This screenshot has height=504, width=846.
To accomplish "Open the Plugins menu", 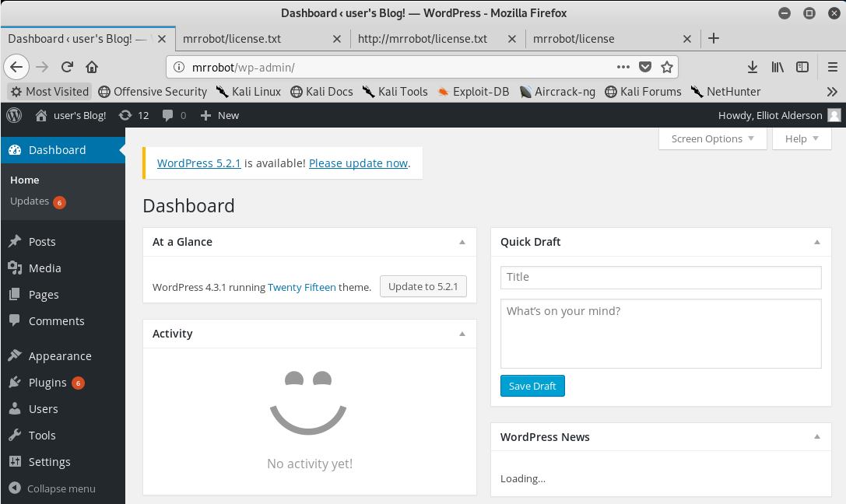I will click(62, 382).
